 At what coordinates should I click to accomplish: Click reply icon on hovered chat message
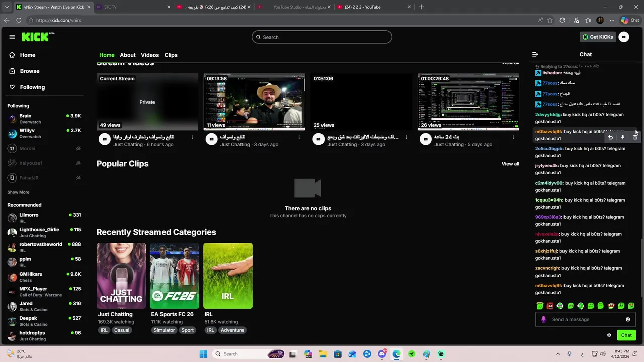(610, 137)
